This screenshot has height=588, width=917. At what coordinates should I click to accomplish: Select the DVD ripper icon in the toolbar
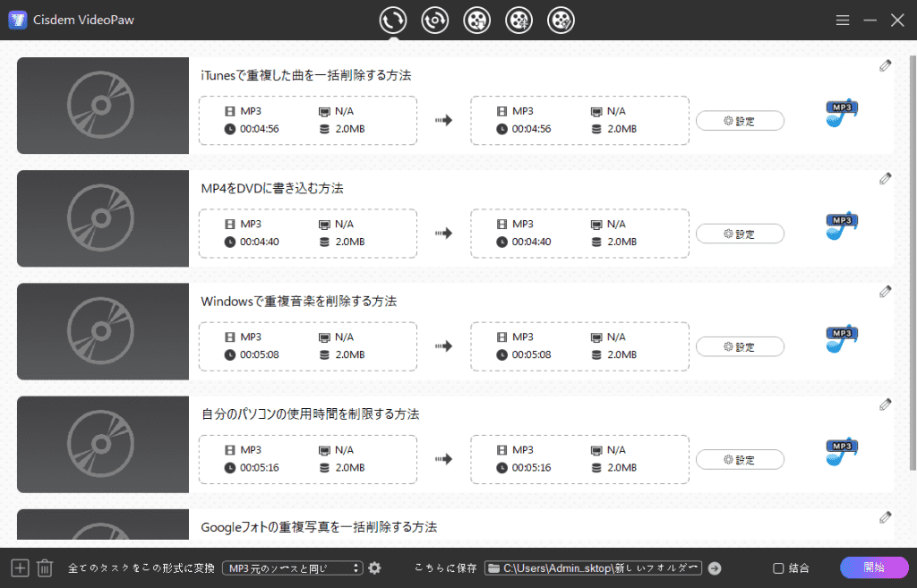click(434, 19)
